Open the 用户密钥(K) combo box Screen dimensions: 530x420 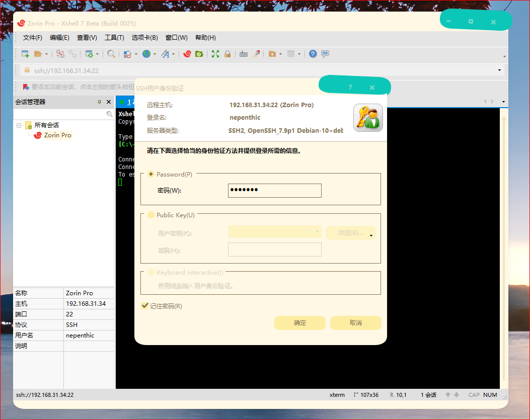[x=275, y=232]
